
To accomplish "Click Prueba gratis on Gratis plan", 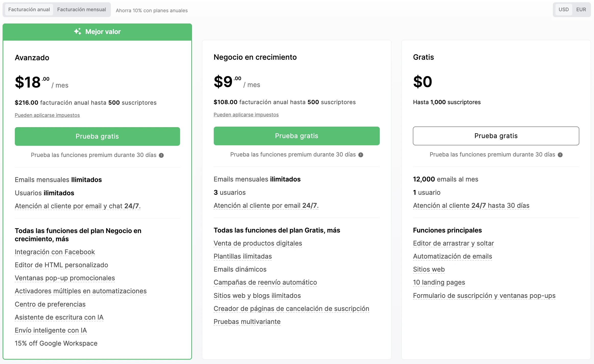I will [x=496, y=136].
